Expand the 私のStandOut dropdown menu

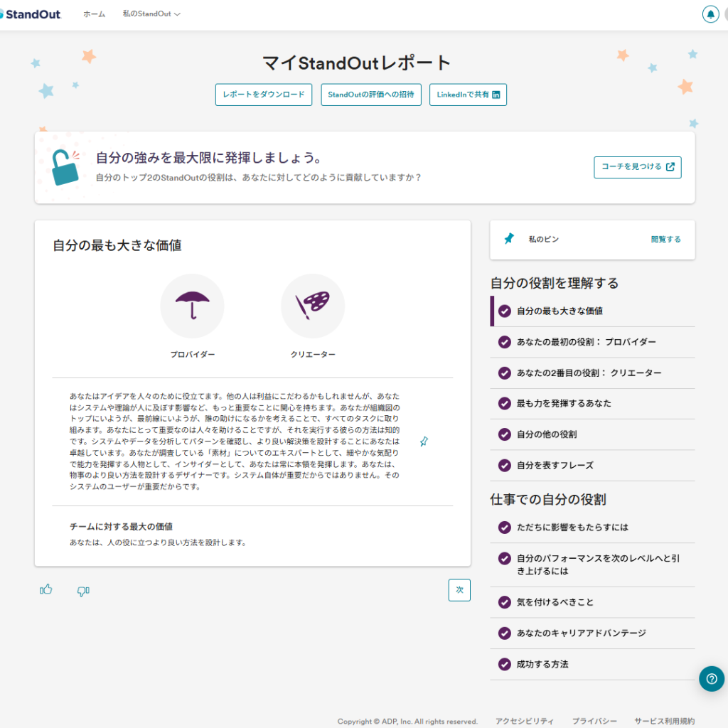click(151, 14)
